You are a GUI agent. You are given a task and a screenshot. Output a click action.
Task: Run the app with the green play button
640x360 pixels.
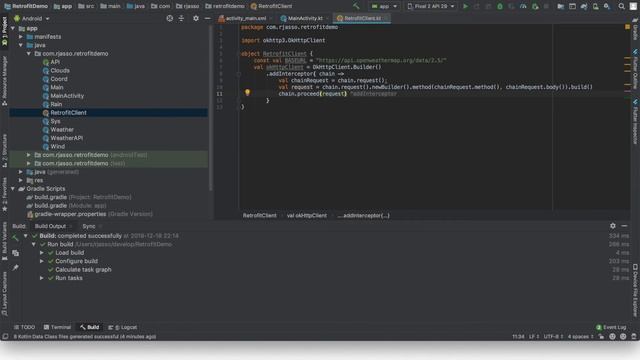click(465, 6)
